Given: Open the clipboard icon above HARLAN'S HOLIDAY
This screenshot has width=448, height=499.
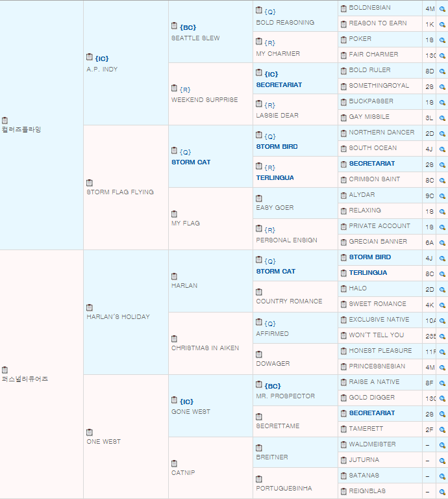Looking at the screenshot, I should (x=90, y=307).
